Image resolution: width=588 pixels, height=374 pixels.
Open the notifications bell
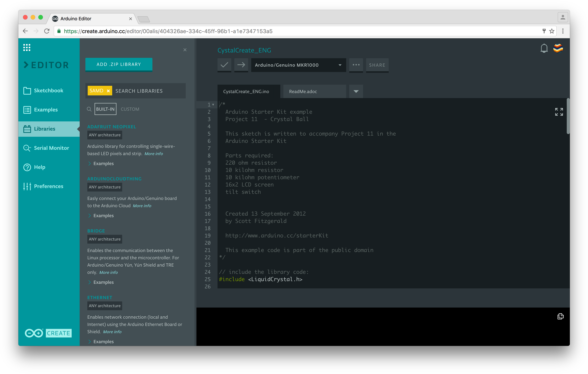pos(544,48)
